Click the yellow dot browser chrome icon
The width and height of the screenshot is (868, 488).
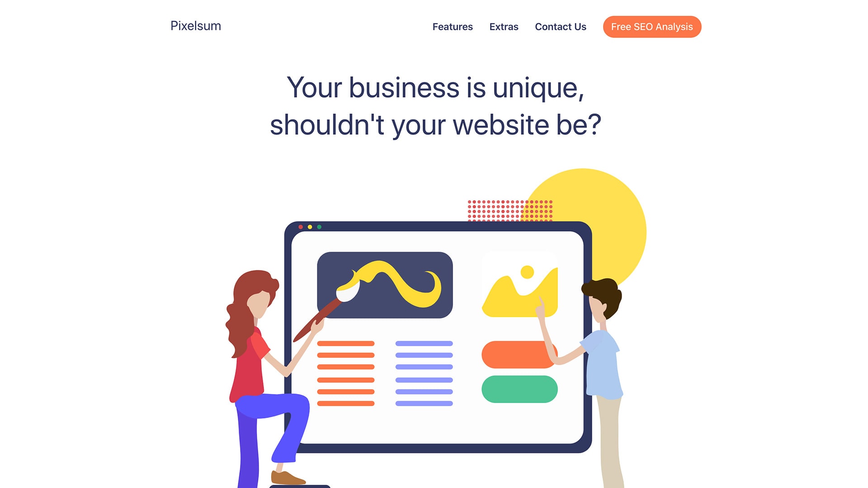pos(310,226)
